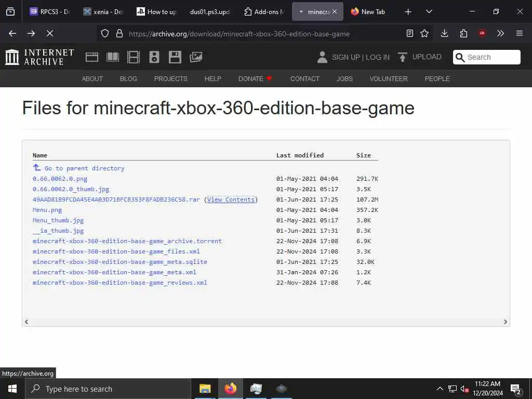
Task: Click the archive.org URL address field
Action: point(239,34)
